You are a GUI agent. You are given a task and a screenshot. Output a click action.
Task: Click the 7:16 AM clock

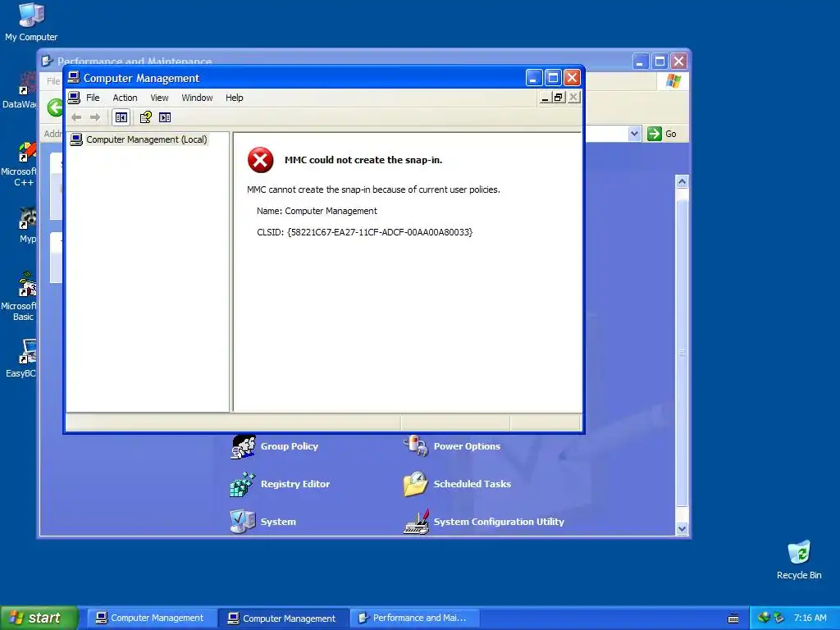click(x=810, y=619)
